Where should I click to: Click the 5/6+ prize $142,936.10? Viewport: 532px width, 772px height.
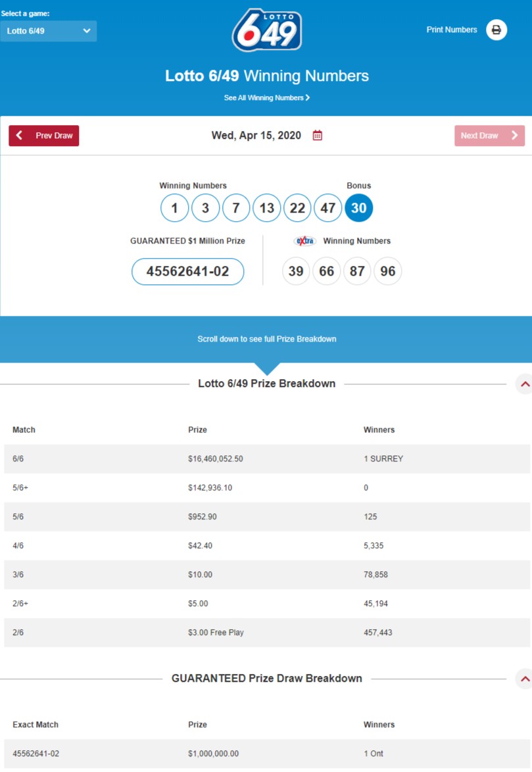tap(210, 488)
